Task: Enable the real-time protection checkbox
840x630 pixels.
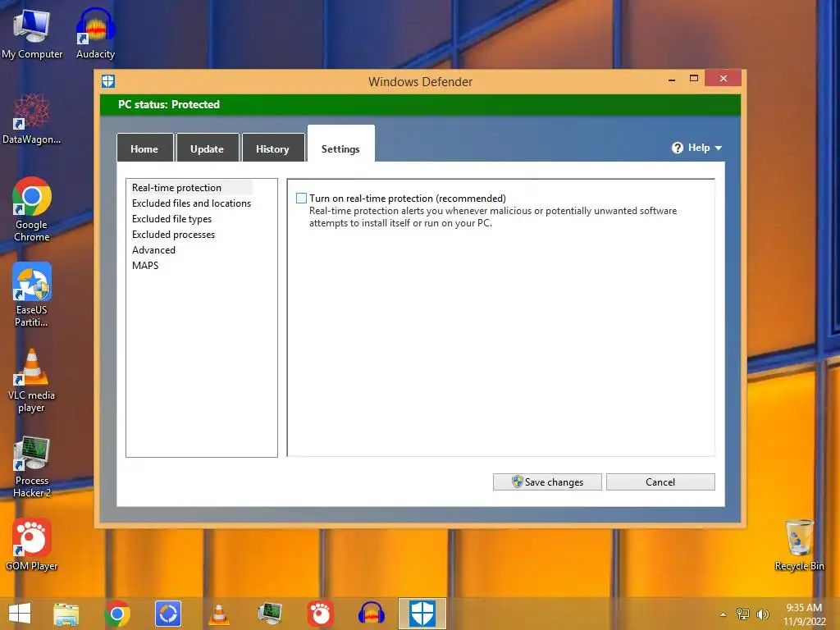Action: click(x=302, y=199)
